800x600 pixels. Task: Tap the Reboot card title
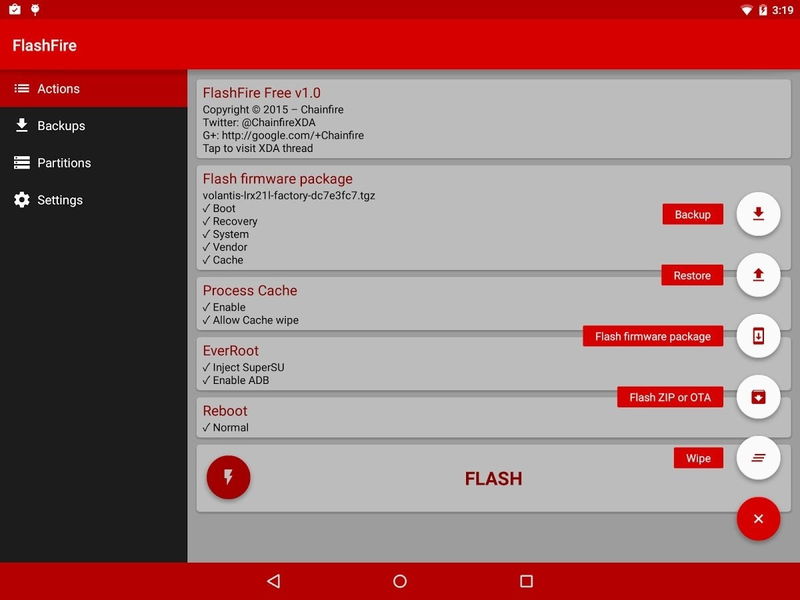pyautogui.click(x=225, y=411)
